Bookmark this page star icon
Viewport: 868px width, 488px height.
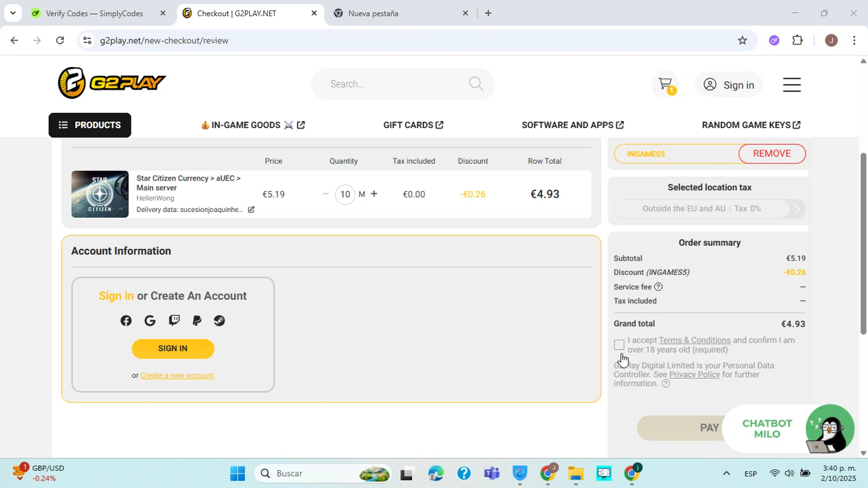(x=742, y=41)
